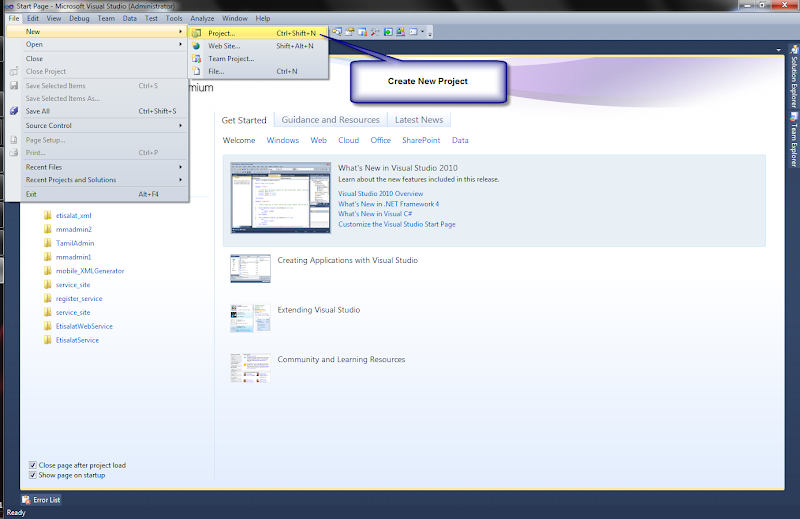The image size is (800, 519).
Task: Open the Solution Explorer side tab
Action: click(794, 77)
